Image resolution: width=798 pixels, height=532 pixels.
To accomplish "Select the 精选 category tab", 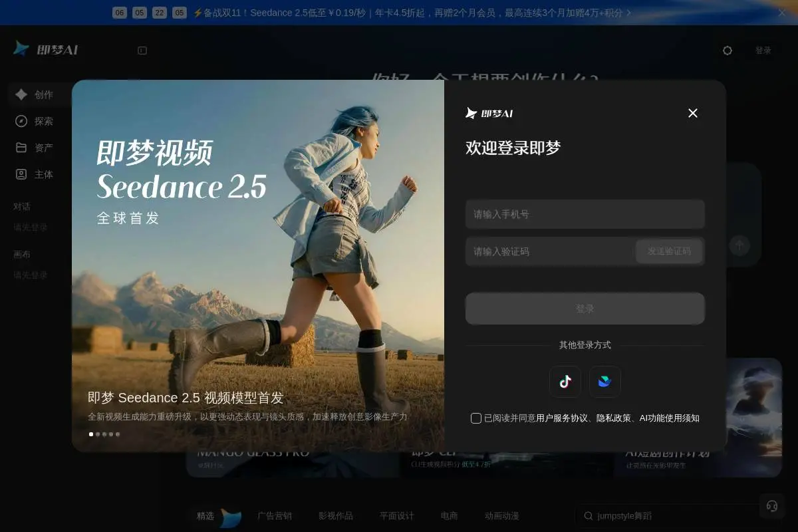I will (x=205, y=516).
